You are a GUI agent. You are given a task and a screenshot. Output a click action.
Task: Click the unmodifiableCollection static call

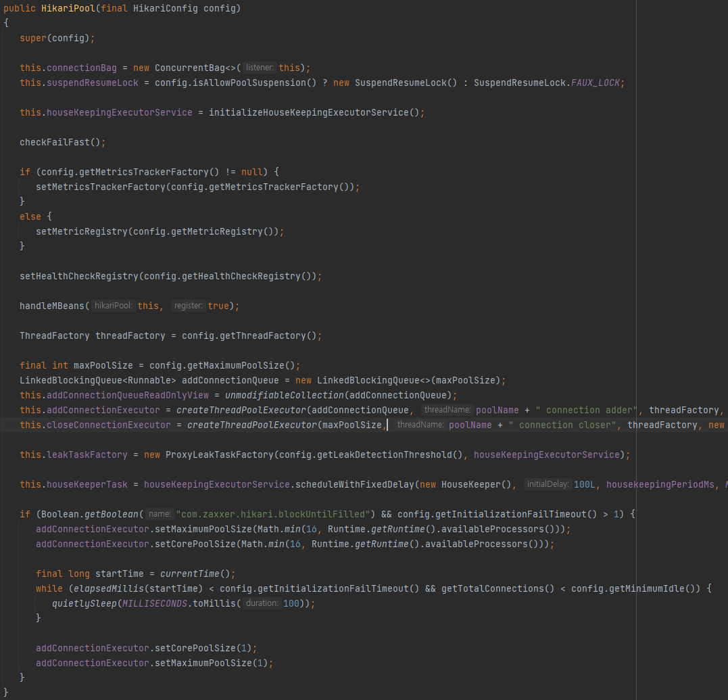pyautogui.click(x=284, y=395)
